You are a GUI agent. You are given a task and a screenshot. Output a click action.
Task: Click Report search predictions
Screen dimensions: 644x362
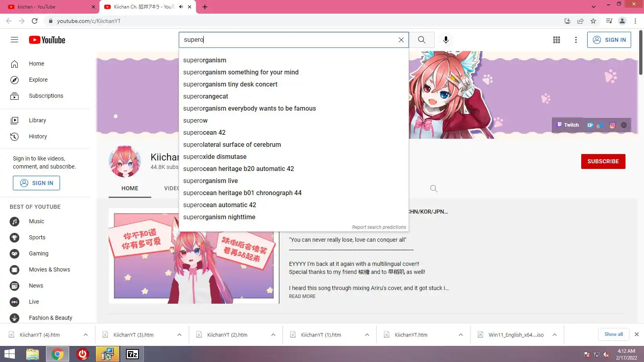point(379,227)
